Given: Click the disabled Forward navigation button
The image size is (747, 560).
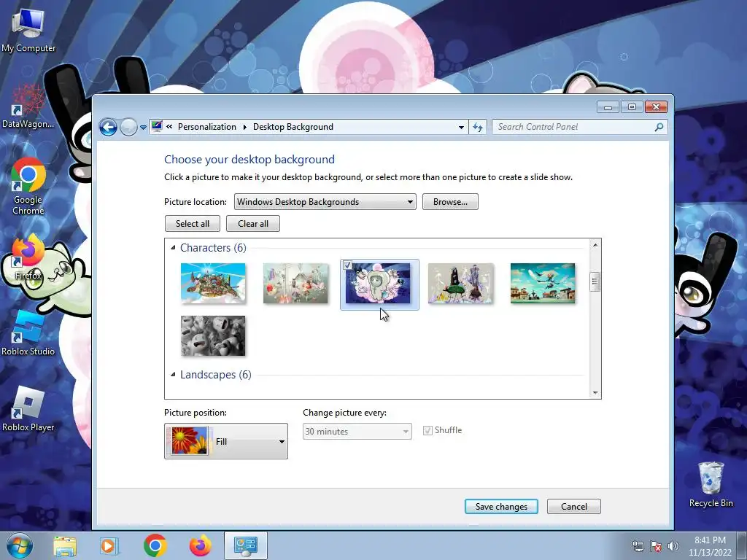Looking at the screenshot, I should click(x=128, y=127).
